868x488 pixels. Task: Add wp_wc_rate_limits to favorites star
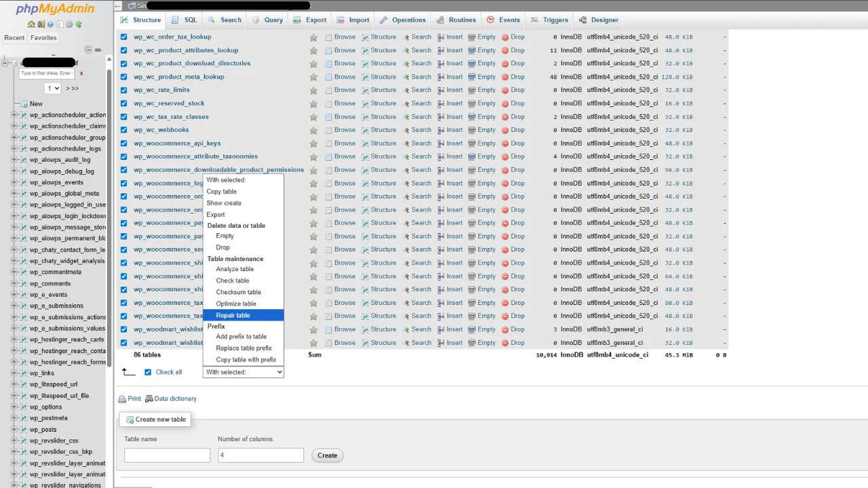coord(313,90)
